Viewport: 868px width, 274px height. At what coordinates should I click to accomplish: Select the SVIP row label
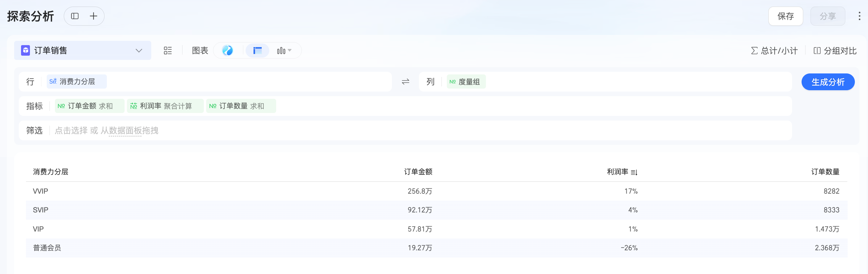pyautogui.click(x=40, y=210)
